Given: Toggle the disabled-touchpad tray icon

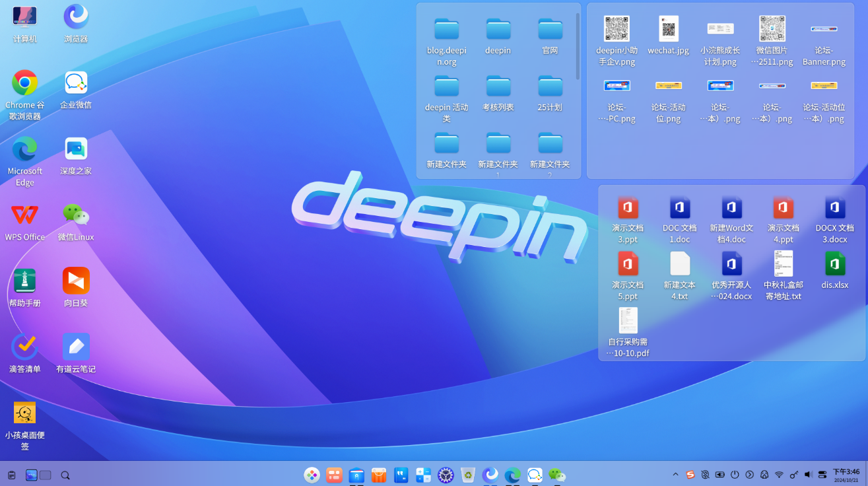Looking at the screenshot, I should tap(705, 474).
